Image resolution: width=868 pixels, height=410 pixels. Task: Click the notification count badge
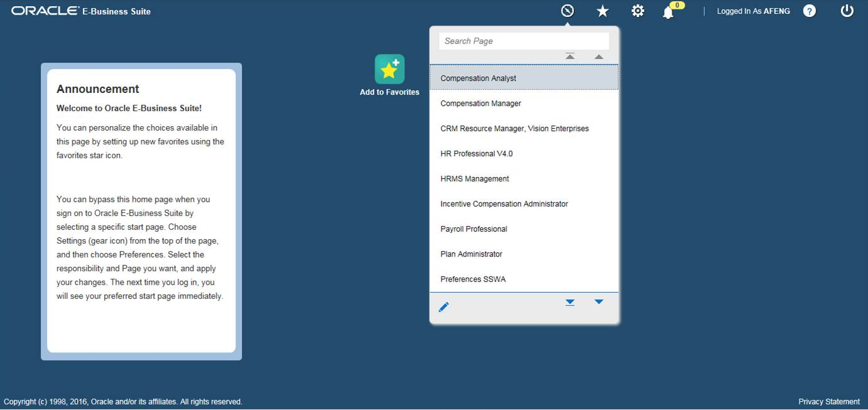click(677, 5)
